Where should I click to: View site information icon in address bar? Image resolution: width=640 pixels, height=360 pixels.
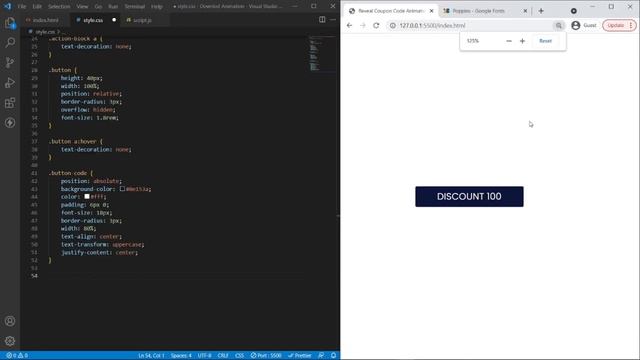[x=393, y=25]
